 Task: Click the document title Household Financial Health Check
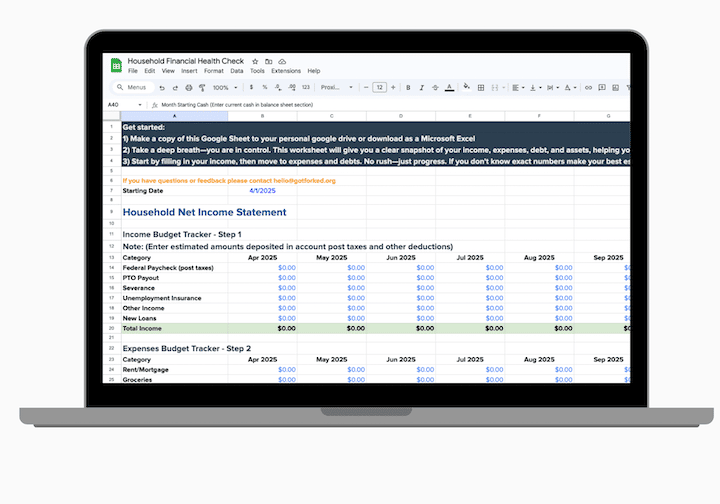click(x=186, y=61)
